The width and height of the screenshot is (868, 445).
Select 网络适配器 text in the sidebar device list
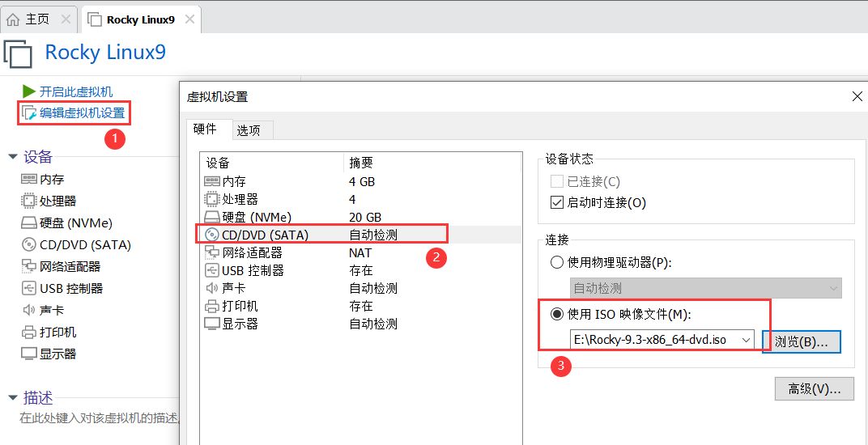pos(70,267)
